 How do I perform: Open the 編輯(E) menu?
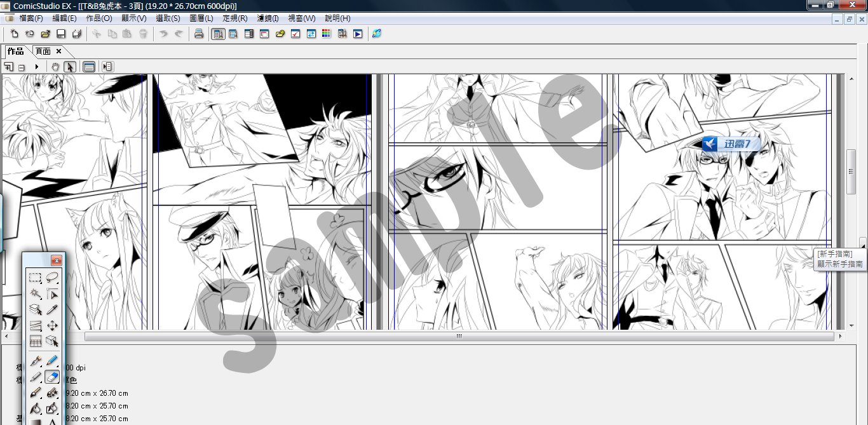point(64,18)
